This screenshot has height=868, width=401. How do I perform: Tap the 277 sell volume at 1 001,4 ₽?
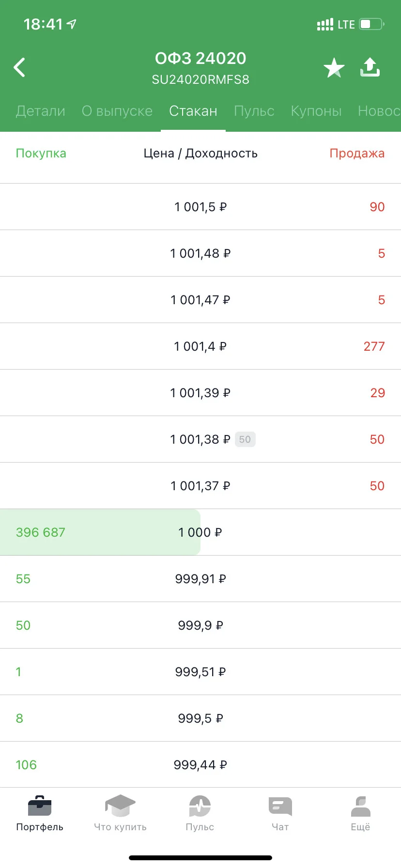point(374,346)
